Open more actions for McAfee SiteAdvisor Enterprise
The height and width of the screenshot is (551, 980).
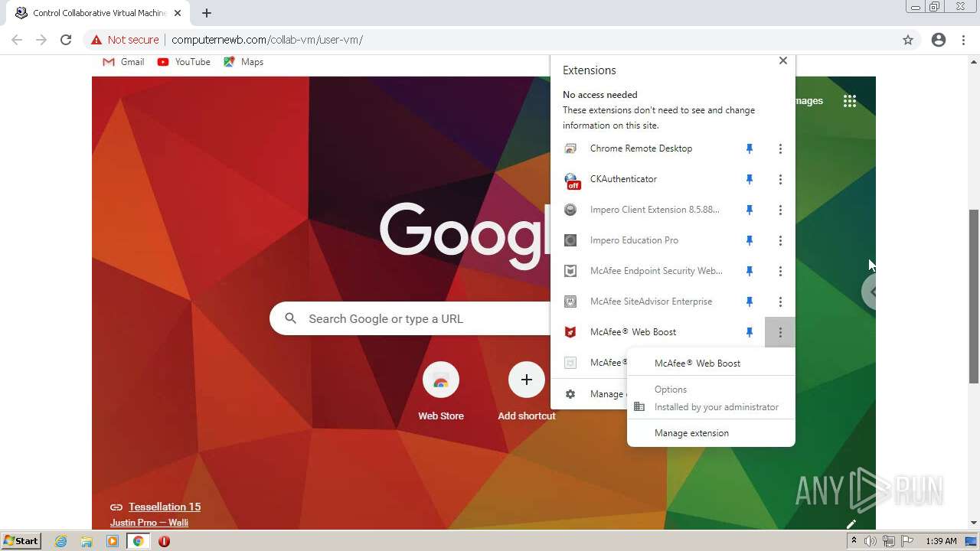point(780,302)
